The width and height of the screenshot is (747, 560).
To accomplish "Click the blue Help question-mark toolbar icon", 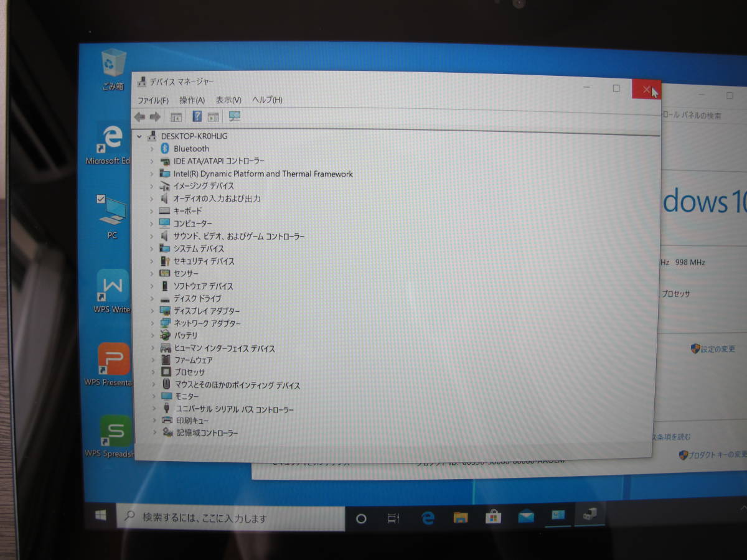I will 197,116.
